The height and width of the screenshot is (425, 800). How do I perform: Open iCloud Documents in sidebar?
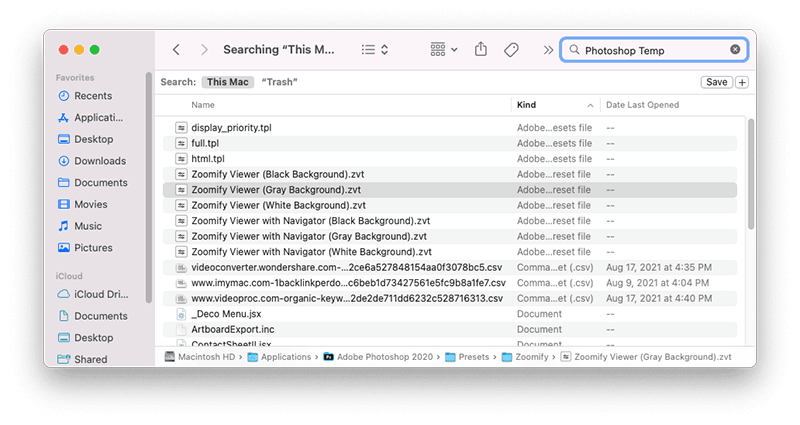click(x=93, y=316)
